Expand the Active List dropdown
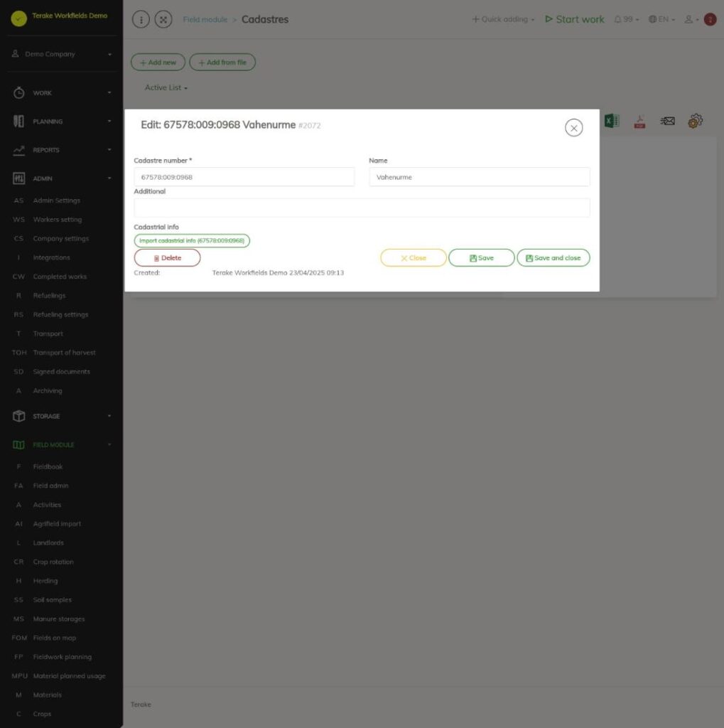 click(x=166, y=87)
